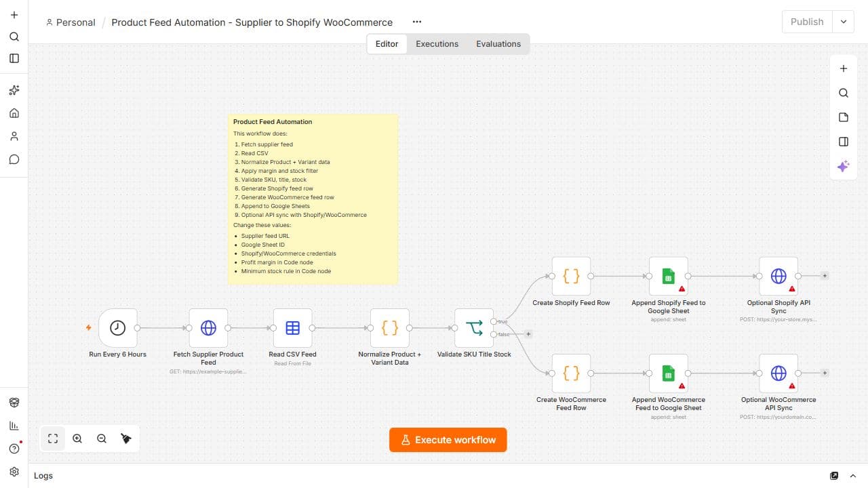Open the AI sparkle assistant on canvas toolbar
The width and height of the screenshot is (868, 488).
coord(844,166)
